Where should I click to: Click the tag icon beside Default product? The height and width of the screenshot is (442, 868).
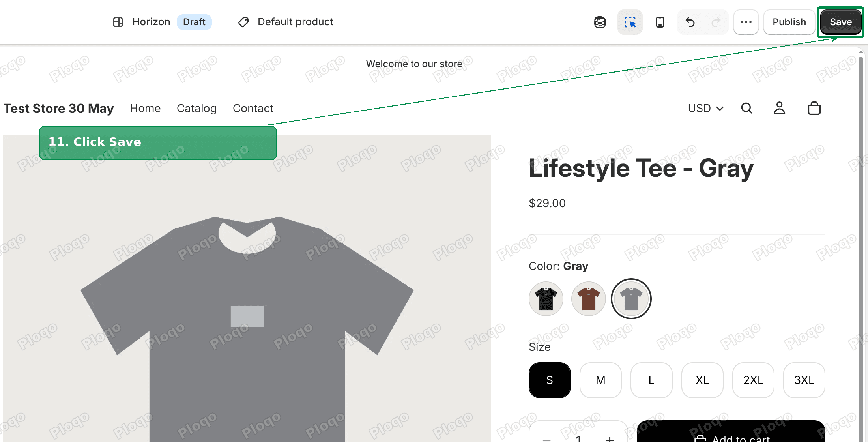[243, 22]
